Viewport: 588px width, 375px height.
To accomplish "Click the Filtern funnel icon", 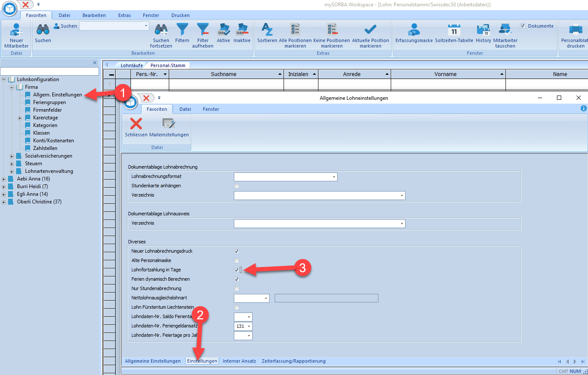I will click(x=182, y=30).
